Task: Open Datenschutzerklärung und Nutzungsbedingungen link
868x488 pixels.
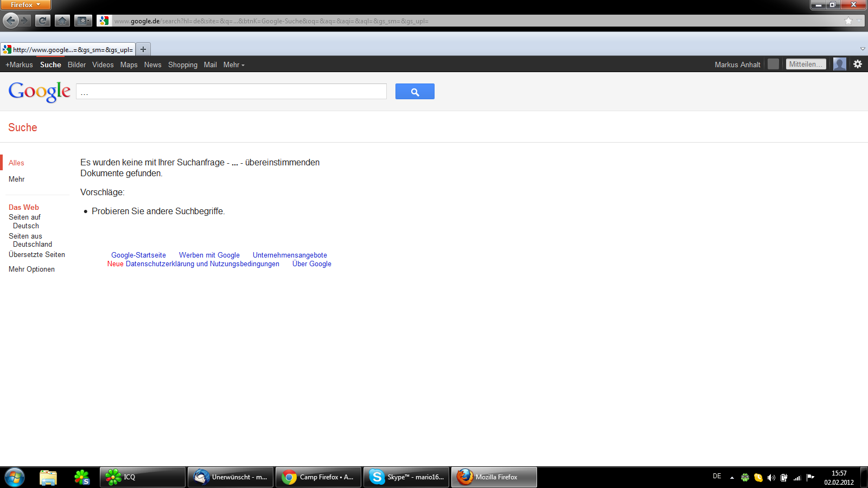Action: (x=202, y=264)
